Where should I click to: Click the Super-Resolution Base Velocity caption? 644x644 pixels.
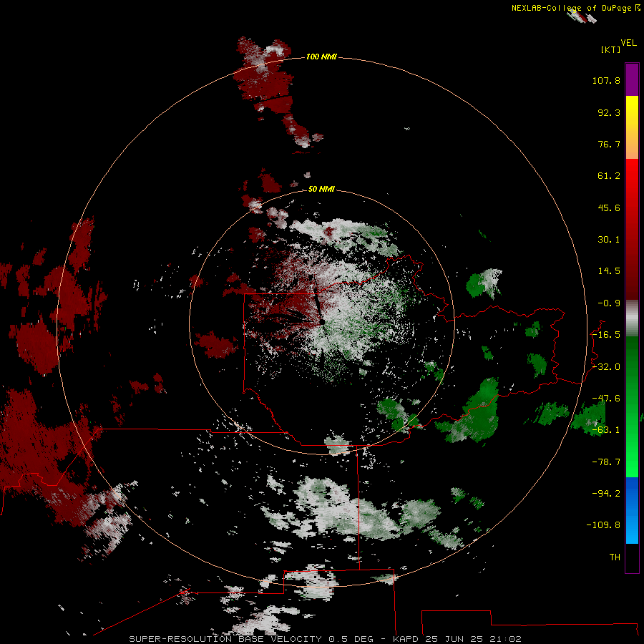point(326,639)
